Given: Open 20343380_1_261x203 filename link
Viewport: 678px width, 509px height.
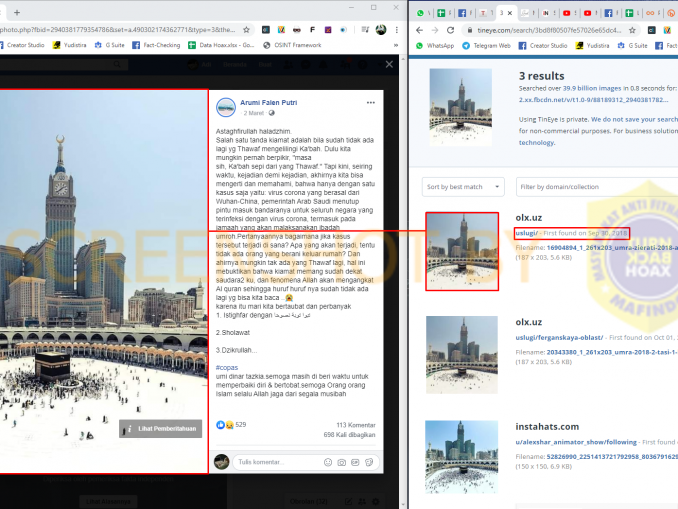Looking at the screenshot, I should coord(611,352).
